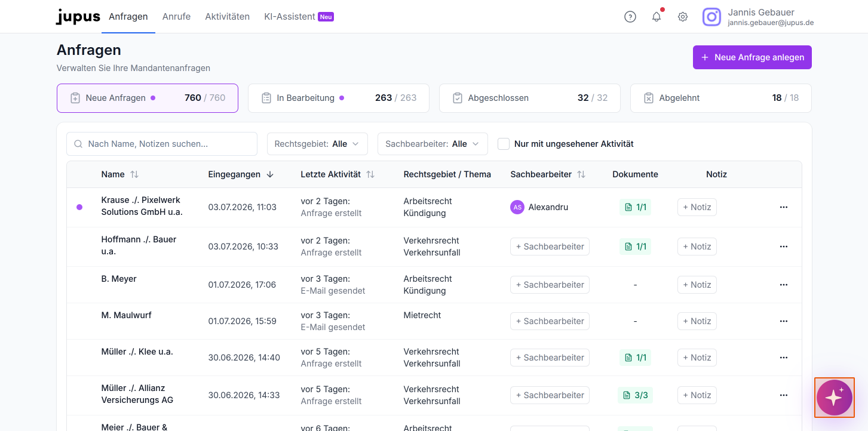This screenshot has height=431, width=868.
Task: Open the B. Meyer request
Action: [x=119, y=279]
